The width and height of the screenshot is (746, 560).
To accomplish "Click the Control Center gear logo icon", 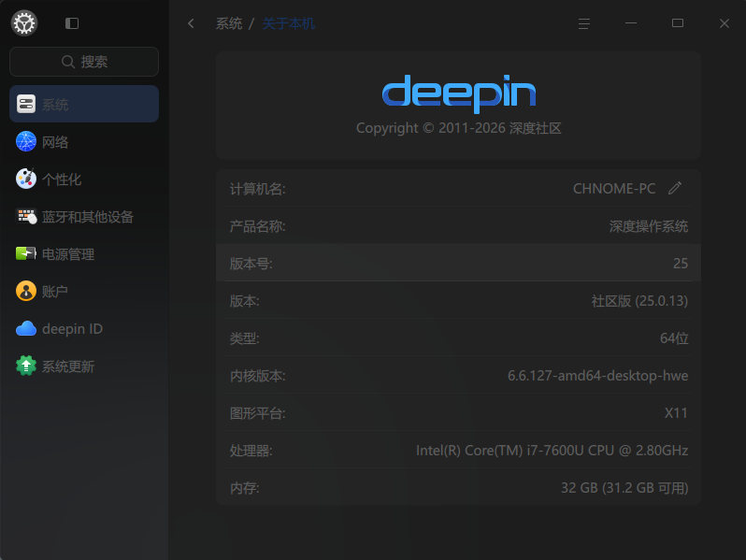I will click(24, 22).
